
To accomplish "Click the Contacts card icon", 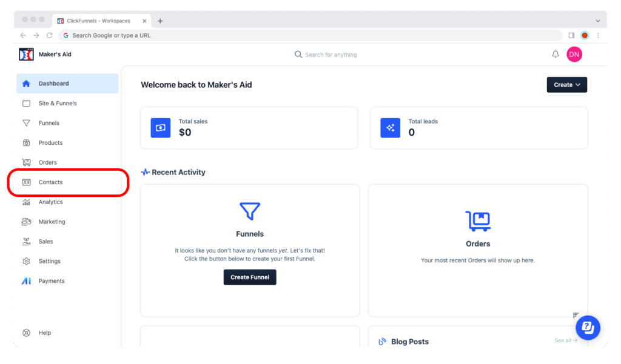I will [26, 182].
